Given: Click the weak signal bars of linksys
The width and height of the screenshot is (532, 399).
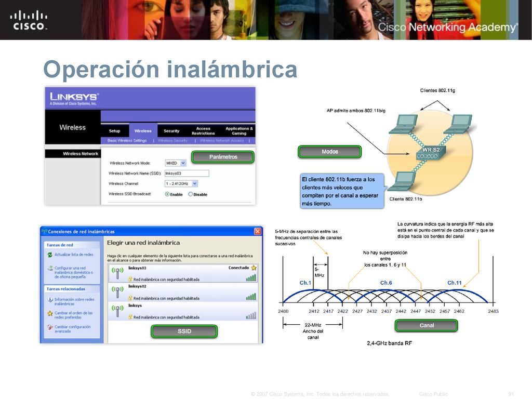Looking at the screenshot, I should [251, 316].
